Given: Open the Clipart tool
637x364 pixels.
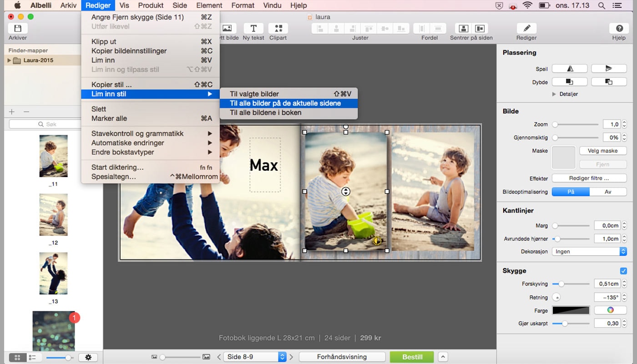Looking at the screenshot, I should tap(278, 29).
